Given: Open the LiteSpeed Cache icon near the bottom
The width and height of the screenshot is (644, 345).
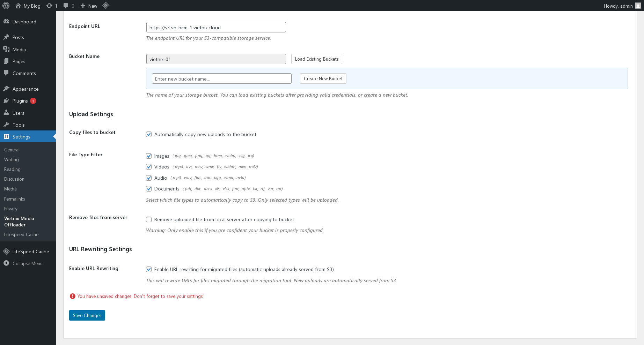Looking at the screenshot, I should [x=6, y=251].
